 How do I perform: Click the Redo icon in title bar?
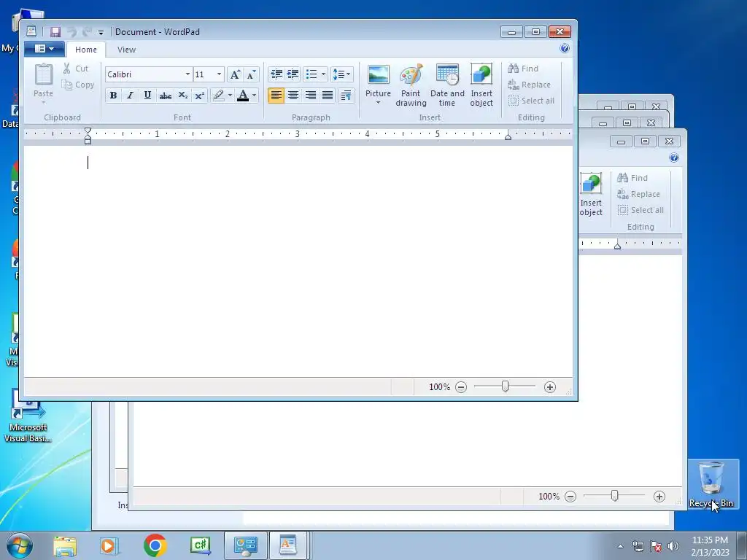87,32
